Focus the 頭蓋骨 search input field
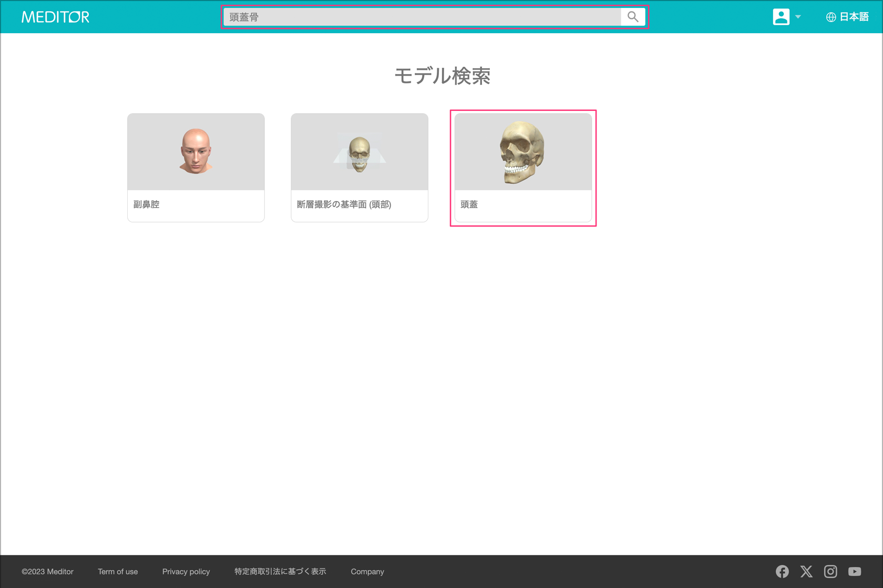883x588 pixels. [x=422, y=17]
